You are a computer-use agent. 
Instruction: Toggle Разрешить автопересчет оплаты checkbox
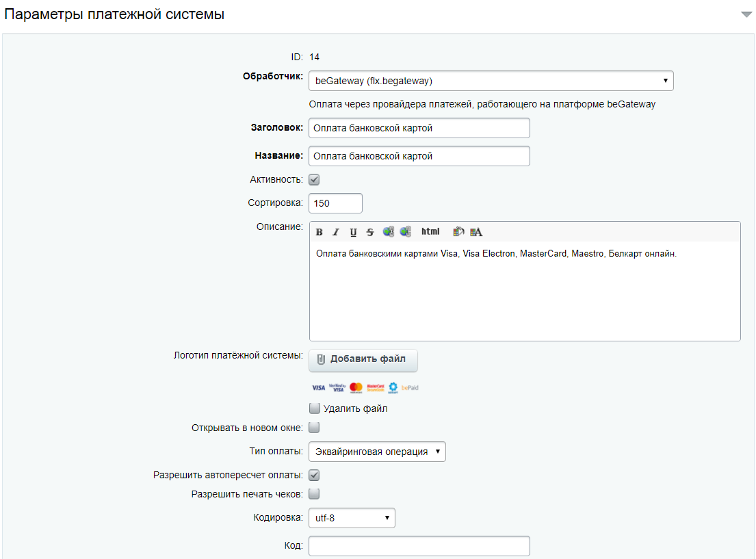click(x=314, y=475)
